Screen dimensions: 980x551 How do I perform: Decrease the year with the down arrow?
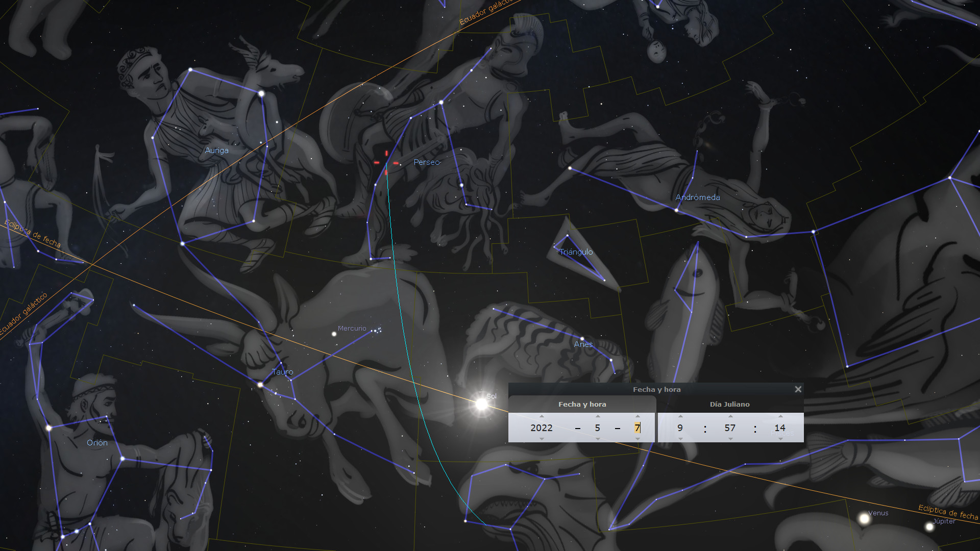pos(542,439)
